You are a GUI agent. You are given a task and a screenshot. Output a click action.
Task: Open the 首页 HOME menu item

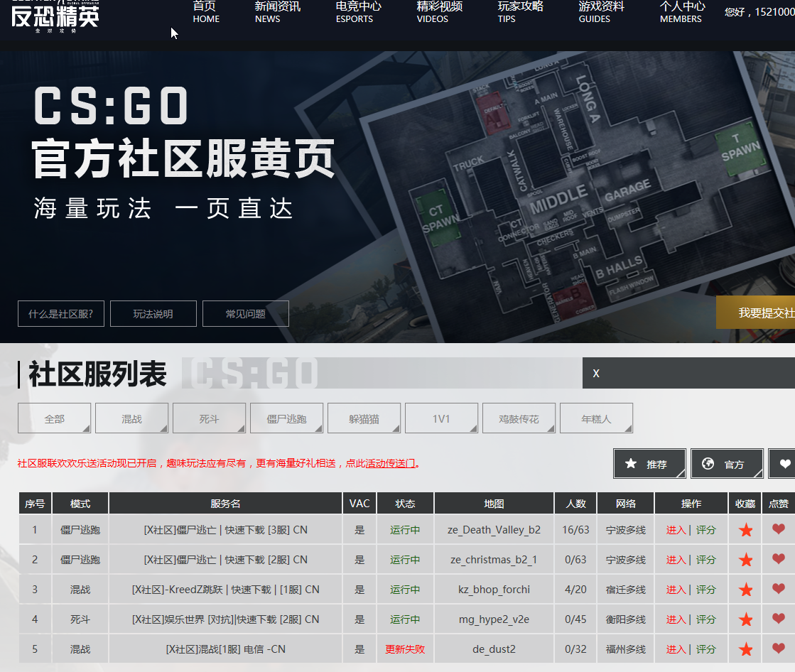pyautogui.click(x=206, y=13)
